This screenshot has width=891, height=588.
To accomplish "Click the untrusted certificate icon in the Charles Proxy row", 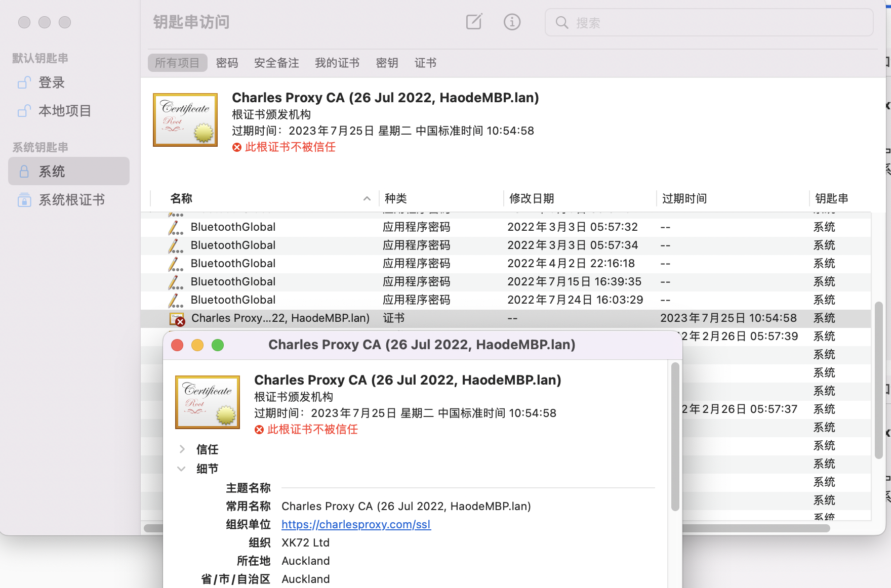I will pos(177,319).
